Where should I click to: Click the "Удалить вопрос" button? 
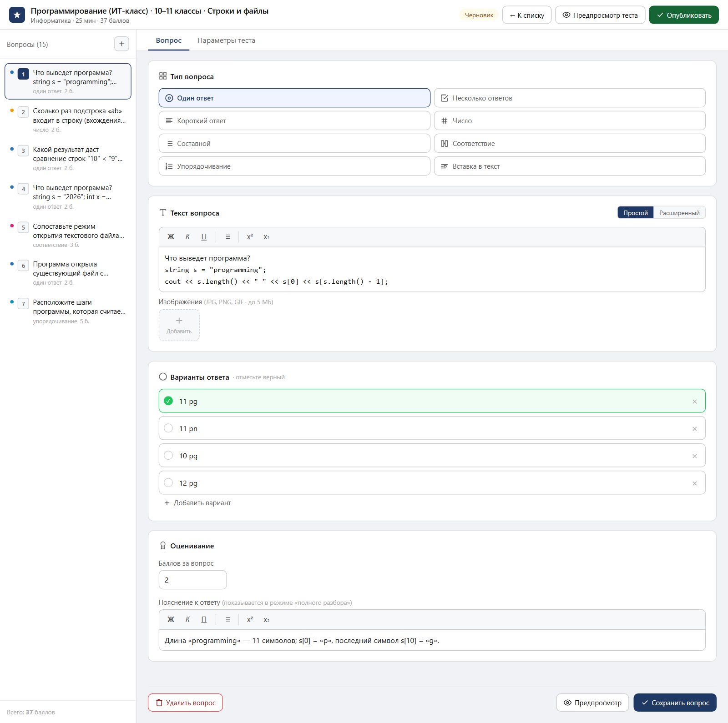pos(185,703)
